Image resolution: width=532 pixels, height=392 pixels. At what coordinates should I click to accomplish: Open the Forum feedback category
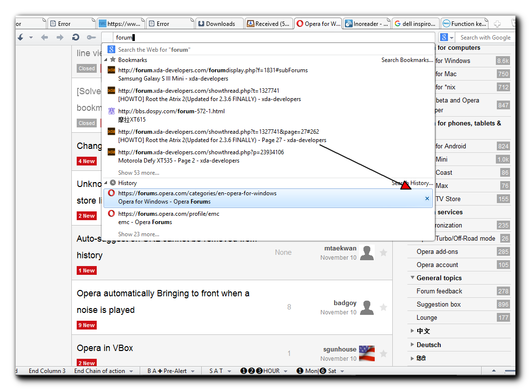[x=439, y=291]
